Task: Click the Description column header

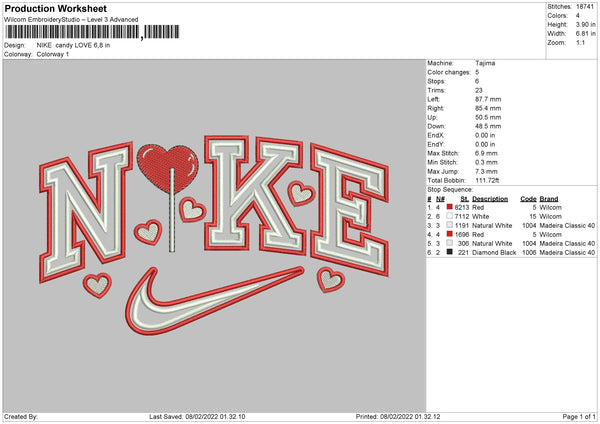Action: [x=490, y=199]
